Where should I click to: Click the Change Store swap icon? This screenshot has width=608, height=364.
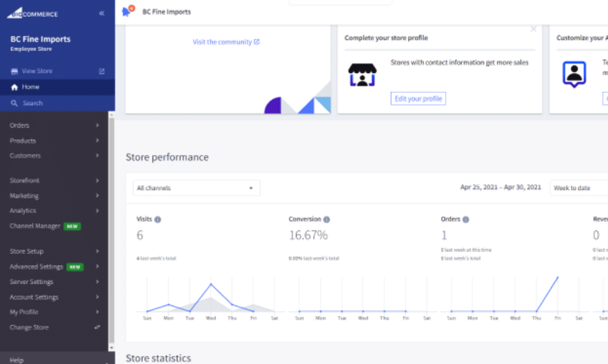click(x=97, y=328)
